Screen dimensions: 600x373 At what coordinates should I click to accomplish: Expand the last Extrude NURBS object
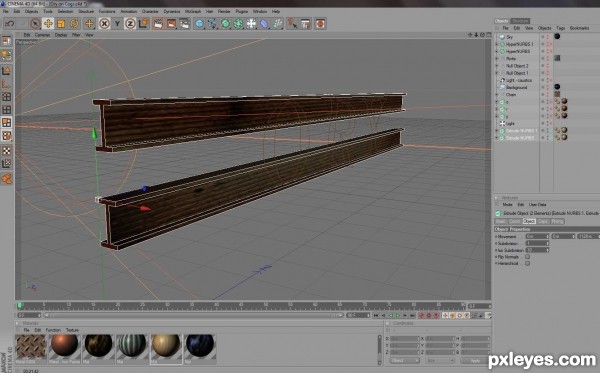pos(497,138)
